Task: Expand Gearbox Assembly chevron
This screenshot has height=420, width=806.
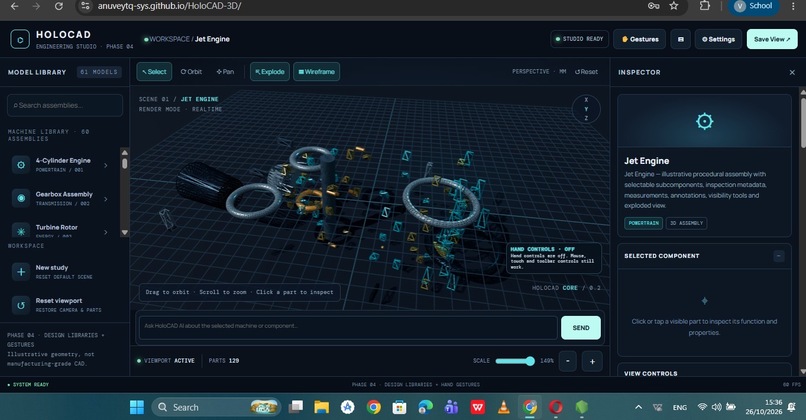Action: (106, 198)
